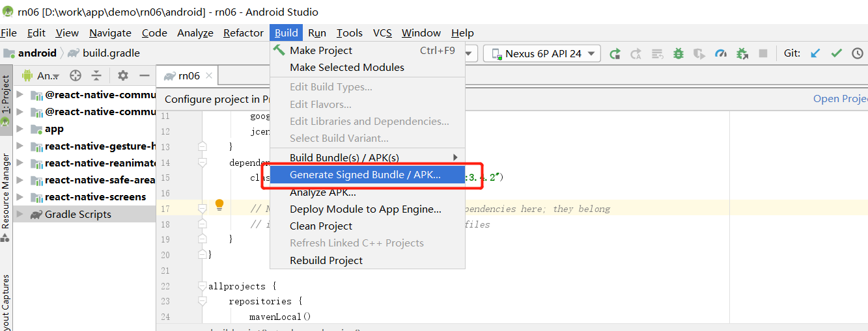The width and height of the screenshot is (868, 331).
Task: Click the lines-with-undo-arrow toolbar icon
Action: 658,54
